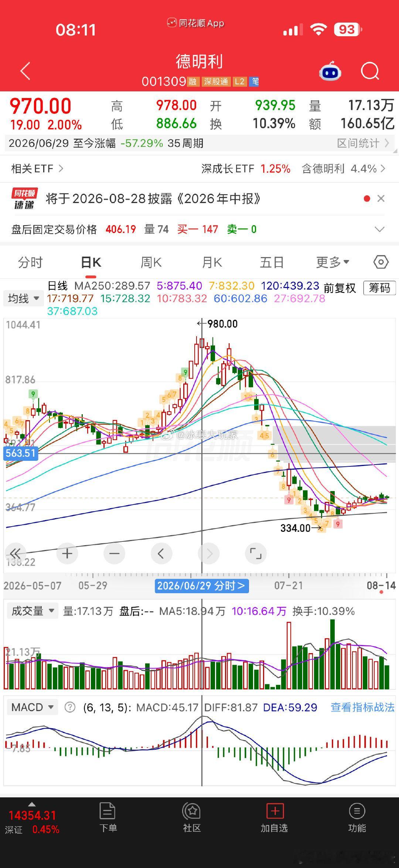Select the 日K tab
Image resolution: width=399 pixels, height=868 pixels.
tap(91, 263)
